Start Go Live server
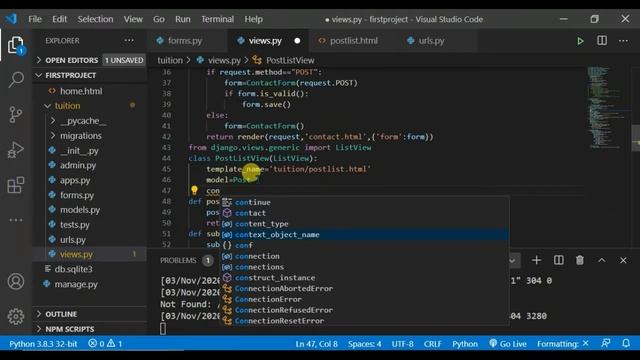 coord(508,344)
